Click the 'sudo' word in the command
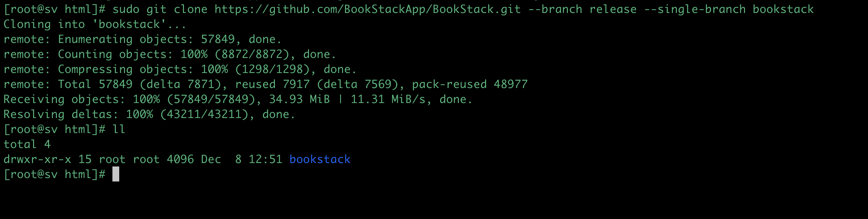This screenshot has height=219, width=868. pos(126,9)
